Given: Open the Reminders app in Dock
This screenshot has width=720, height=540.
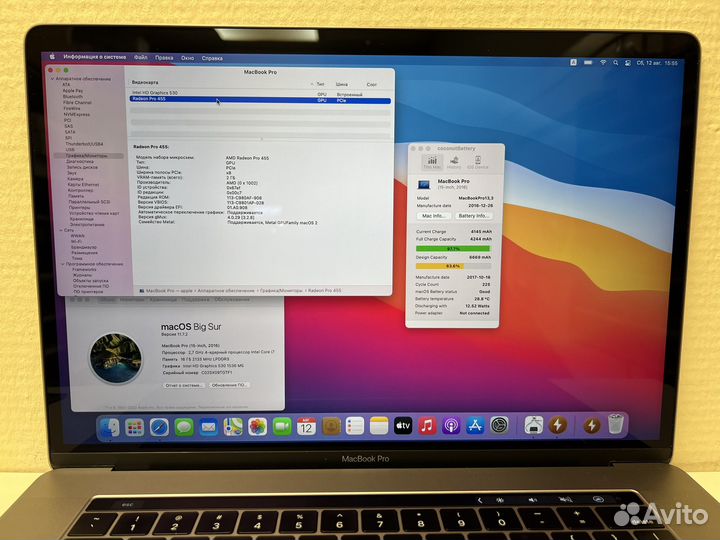Looking at the screenshot, I should click(355, 427).
